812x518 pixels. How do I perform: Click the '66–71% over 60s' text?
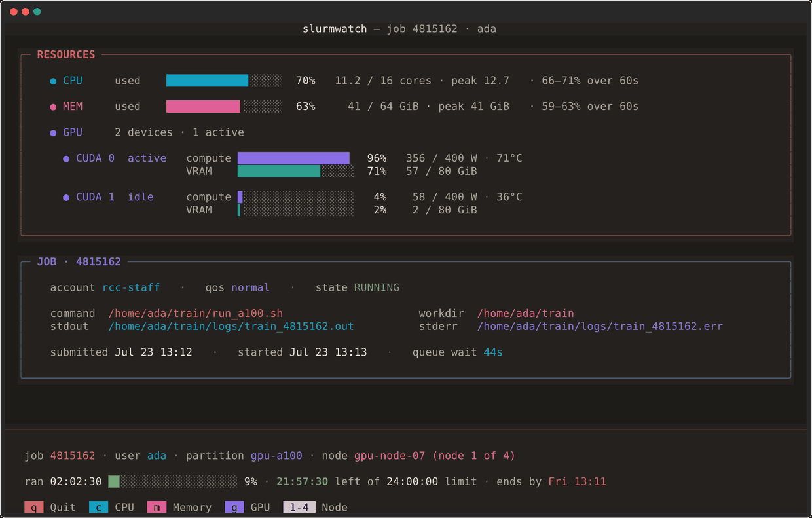click(590, 81)
